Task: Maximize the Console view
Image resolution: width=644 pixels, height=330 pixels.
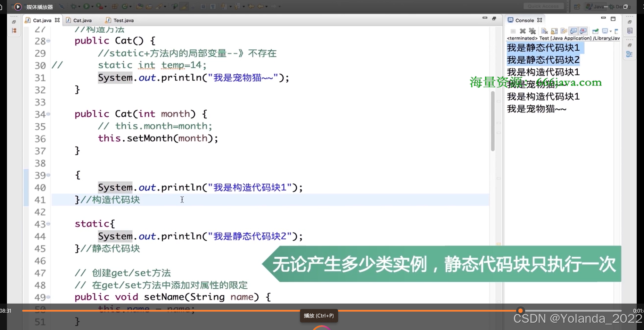Action: click(x=613, y=19)
